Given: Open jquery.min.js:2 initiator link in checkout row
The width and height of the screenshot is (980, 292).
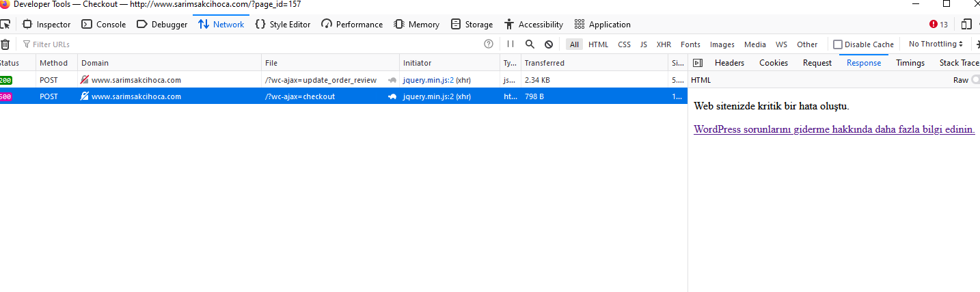Looking at the screenshot, I should point(428,96).
